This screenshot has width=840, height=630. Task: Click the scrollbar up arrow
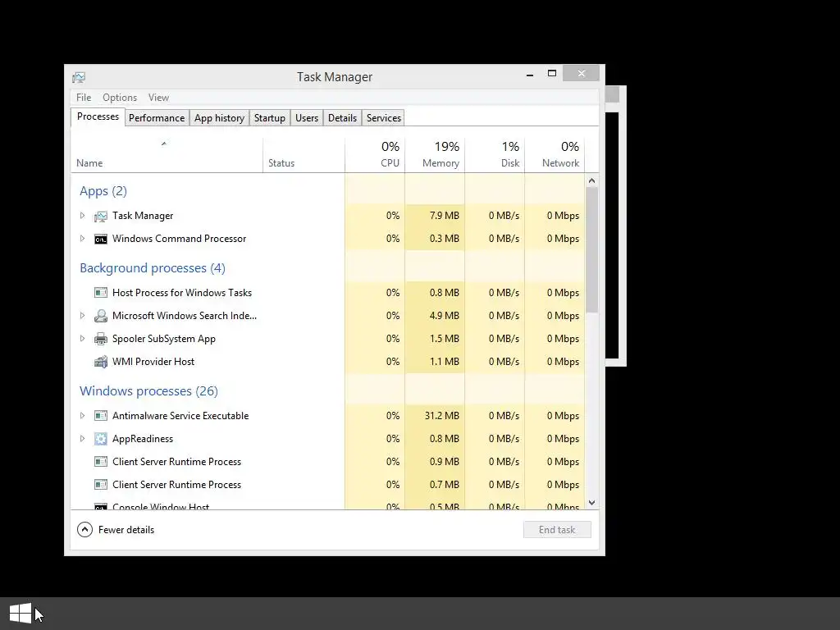(x=591, y=180)
